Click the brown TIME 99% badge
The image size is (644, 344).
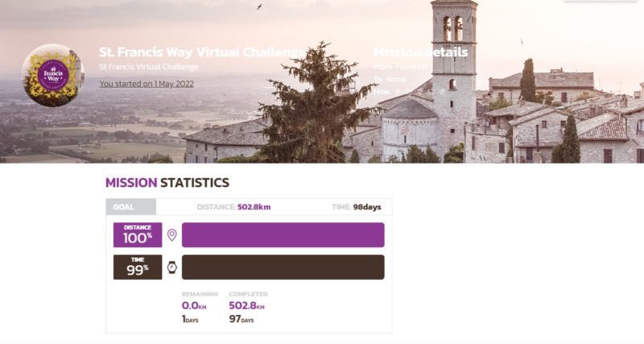tap(138, 267)
